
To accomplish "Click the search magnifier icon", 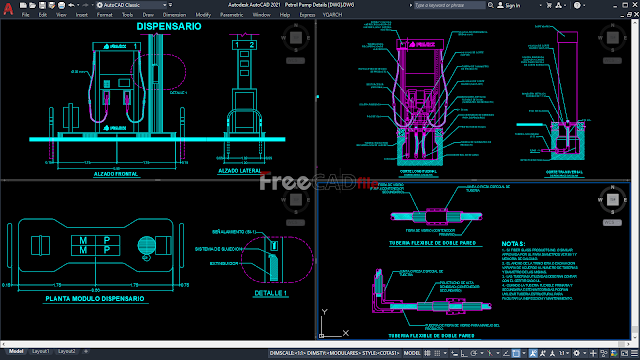I will click(x=491, y=5).
